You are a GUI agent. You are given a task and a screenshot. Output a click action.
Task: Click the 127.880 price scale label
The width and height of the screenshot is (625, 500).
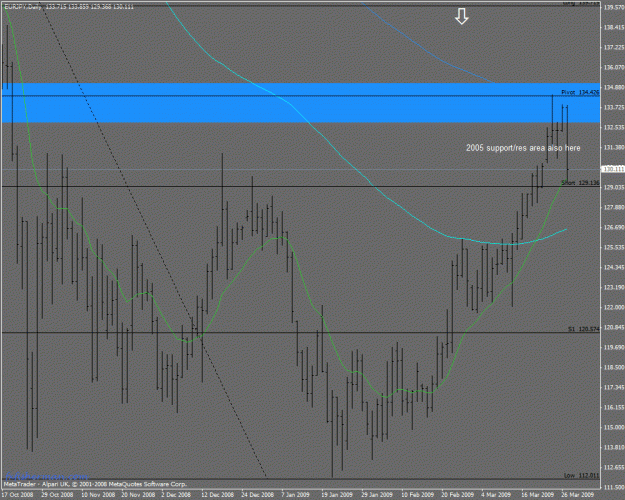coord(614,207)
